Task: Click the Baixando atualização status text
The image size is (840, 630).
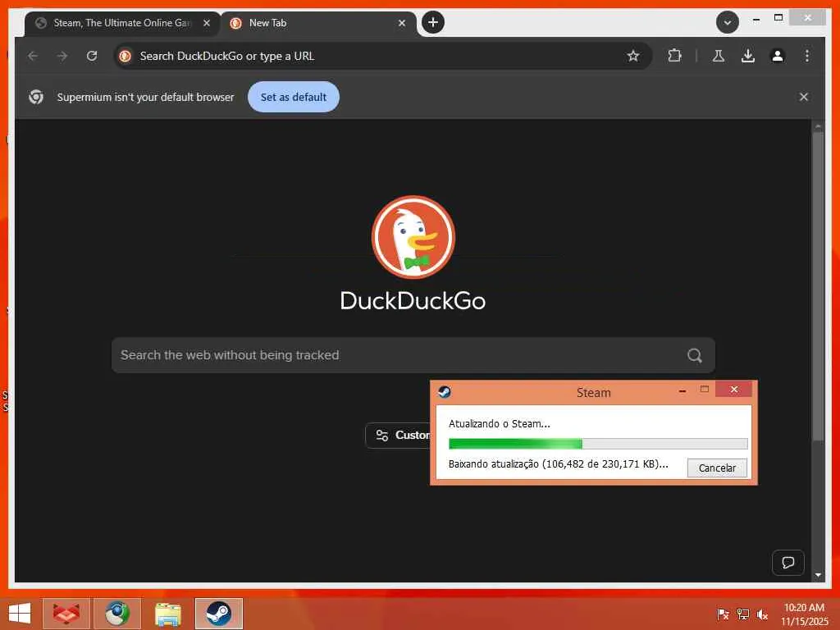Action: point(558,464)
